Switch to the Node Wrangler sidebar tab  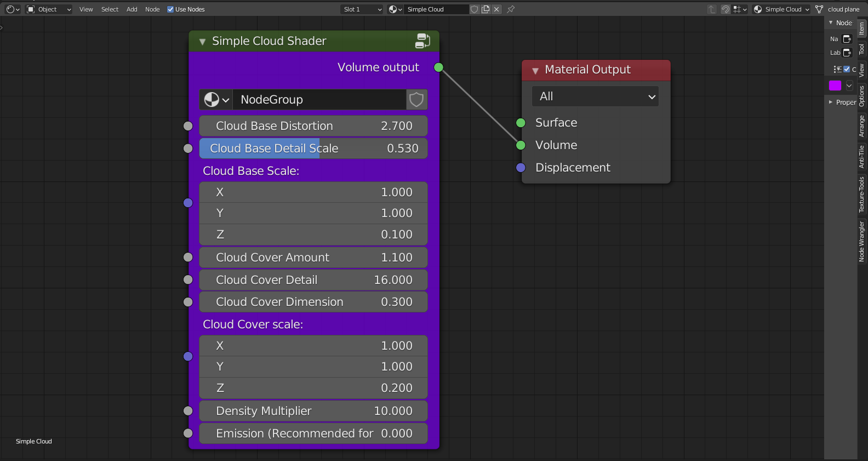click(x=862, y=241)
